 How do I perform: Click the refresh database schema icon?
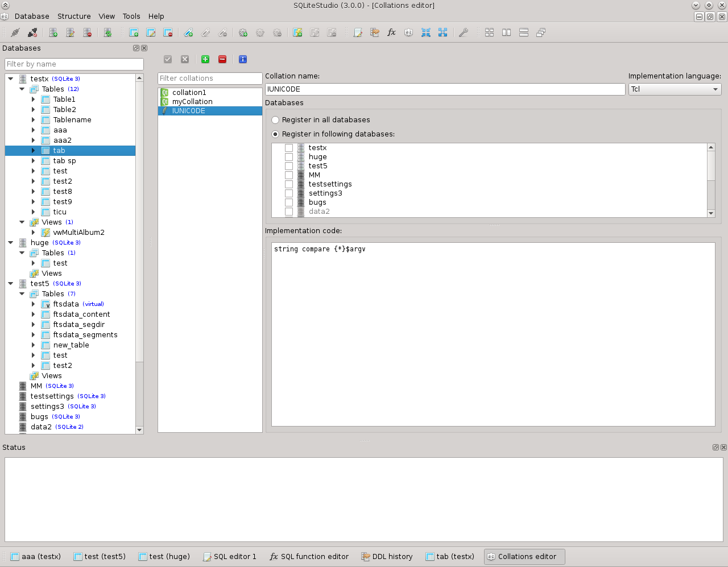click(107, 33)
